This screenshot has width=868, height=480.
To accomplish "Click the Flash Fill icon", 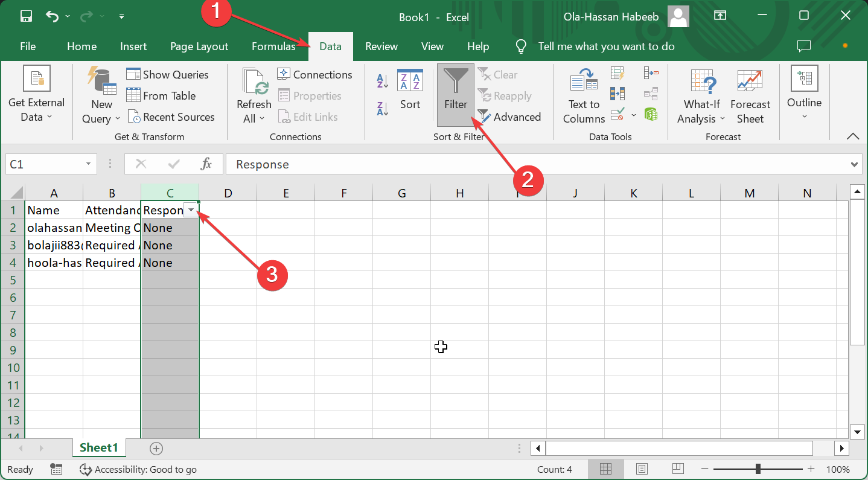I will click(617, 74).
